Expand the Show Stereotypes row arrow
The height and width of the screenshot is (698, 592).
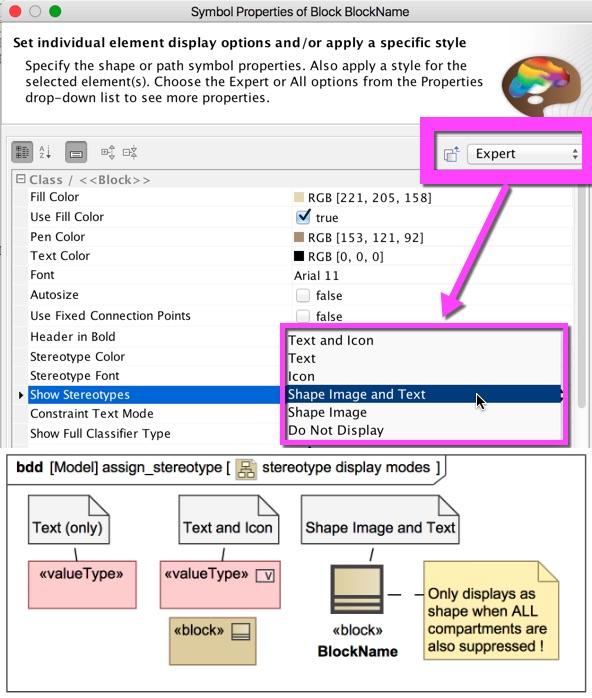pos(20,395)
